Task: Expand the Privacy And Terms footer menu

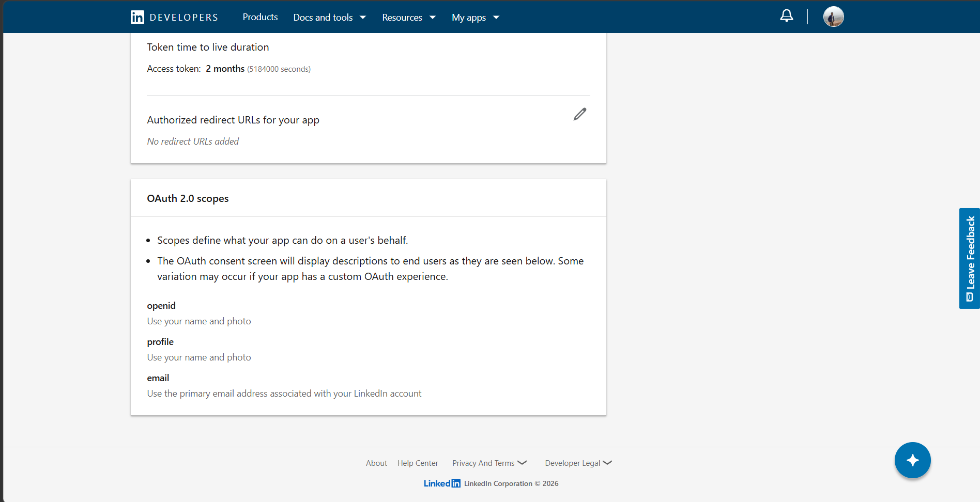Action: 489,463
